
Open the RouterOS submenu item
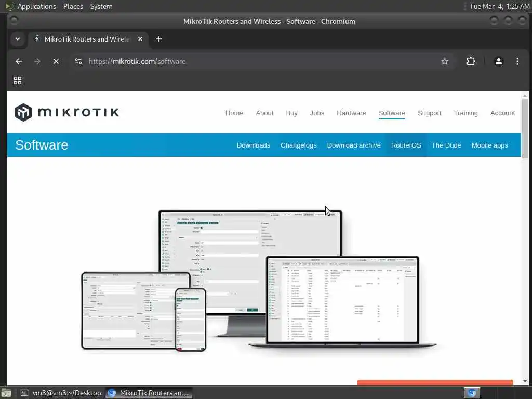(x=406, y=145)
